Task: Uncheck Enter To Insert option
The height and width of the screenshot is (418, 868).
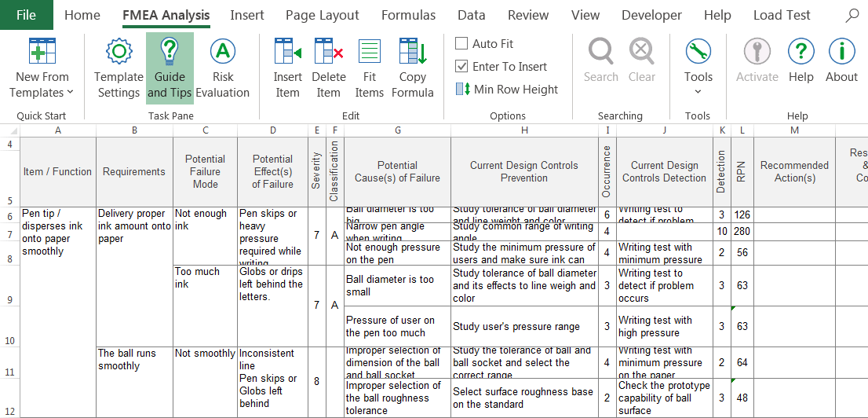Action: coord(462,67)
